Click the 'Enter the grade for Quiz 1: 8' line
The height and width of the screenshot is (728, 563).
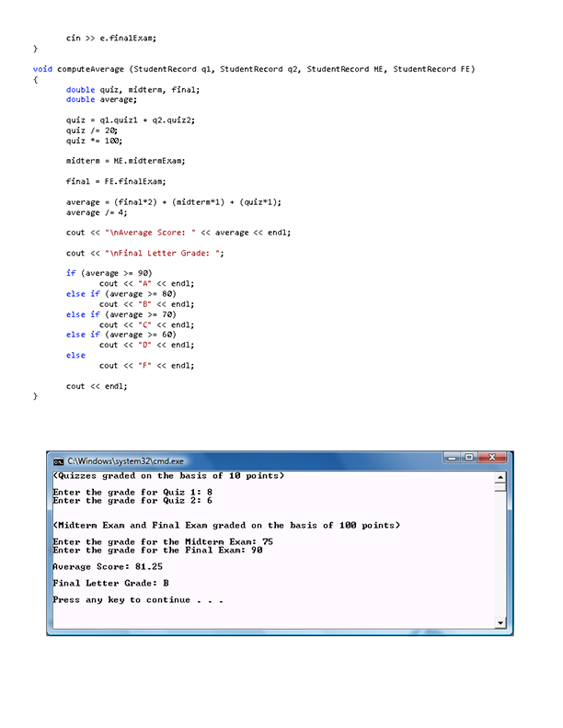click(x=132, y=492)
